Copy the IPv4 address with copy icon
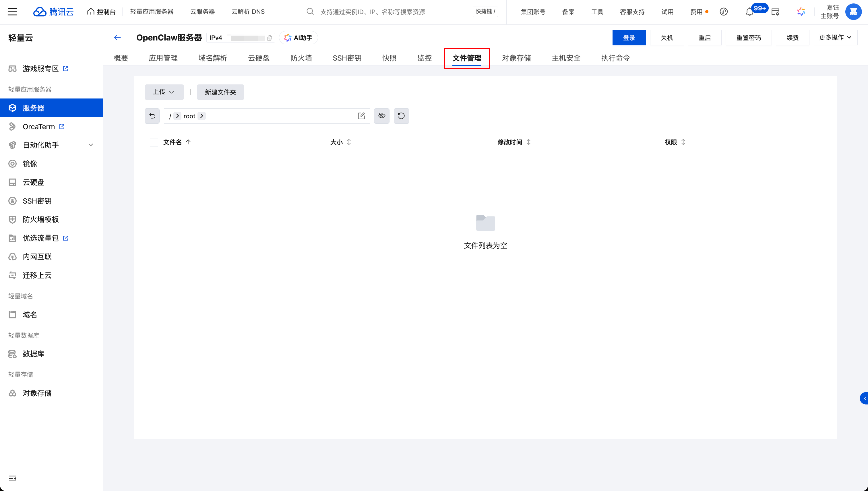 (x=270, y=38)
